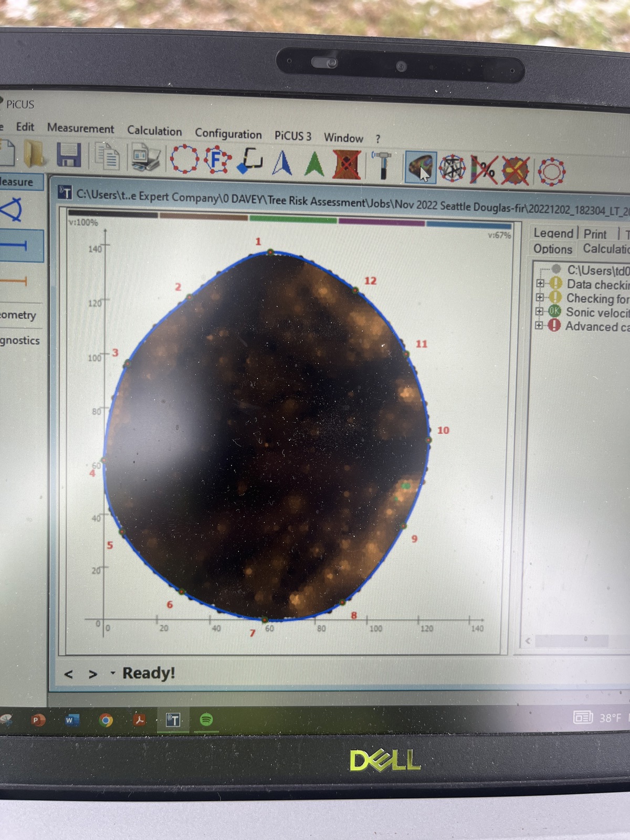This screenshot has height=840, width=630.
Task: Open Spotify from the taskbar
Action: (x=206, y=720)
